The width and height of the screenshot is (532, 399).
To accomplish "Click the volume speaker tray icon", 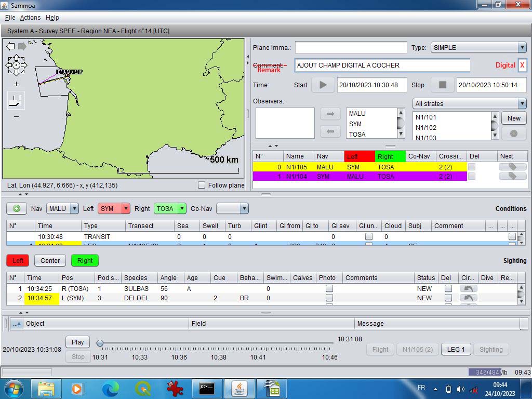I will [460, 390].
